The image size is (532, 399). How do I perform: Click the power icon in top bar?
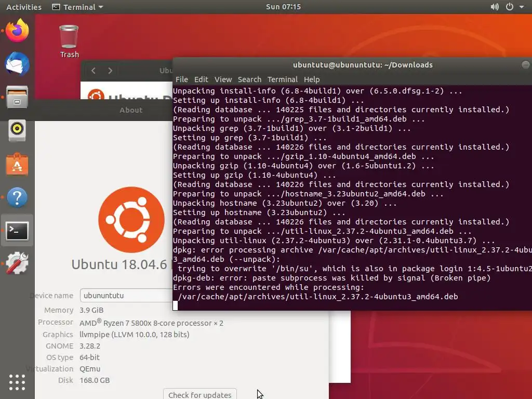point(509,7)
